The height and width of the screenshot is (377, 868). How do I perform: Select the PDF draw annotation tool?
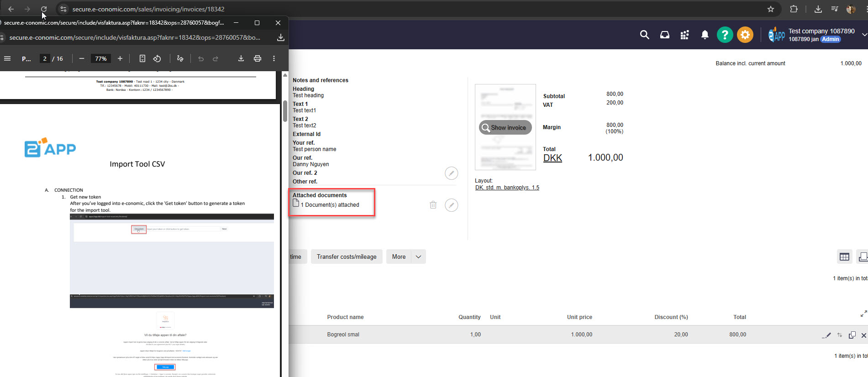tap(180, 58)
